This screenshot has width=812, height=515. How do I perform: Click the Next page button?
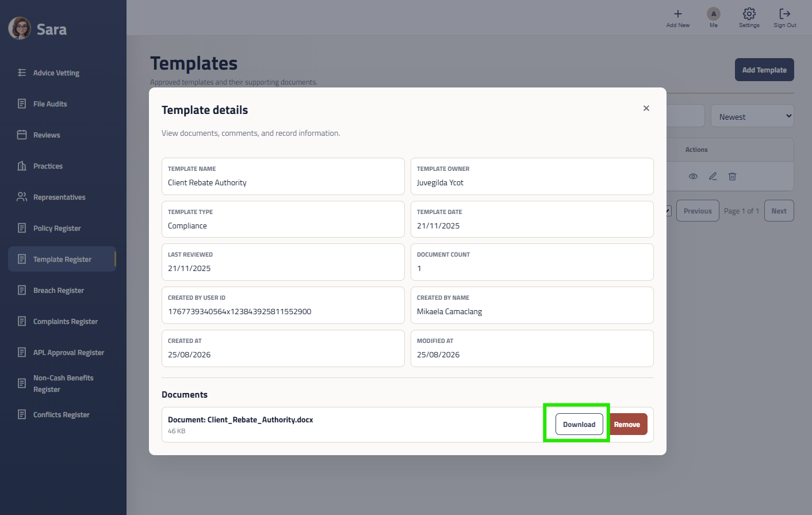point(779,211)
